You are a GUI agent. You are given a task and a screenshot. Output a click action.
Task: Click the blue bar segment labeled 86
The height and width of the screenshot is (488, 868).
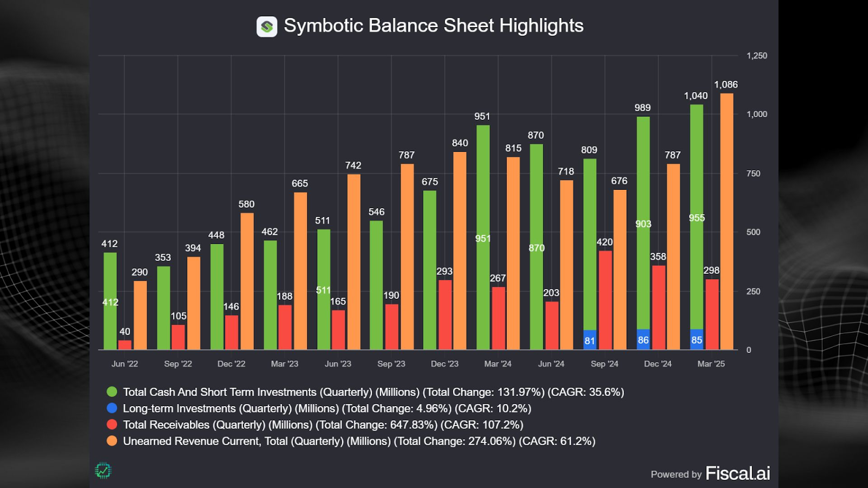click(x=643, y=339)
